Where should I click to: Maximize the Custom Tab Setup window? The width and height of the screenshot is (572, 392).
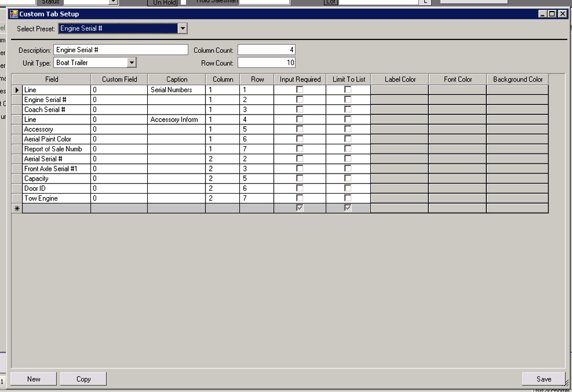tap(553, 14)
